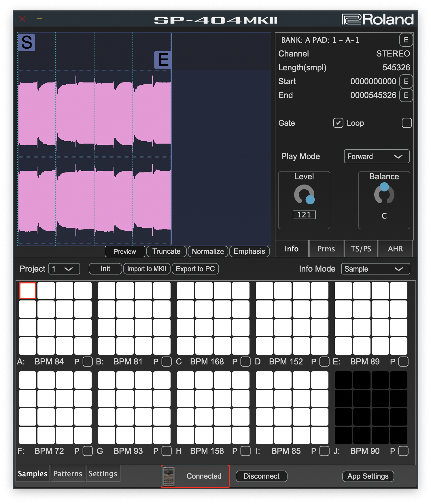This screenshot has height=504, width=431.
Task: Click the Disconnect button
Action: click(262, 476)
